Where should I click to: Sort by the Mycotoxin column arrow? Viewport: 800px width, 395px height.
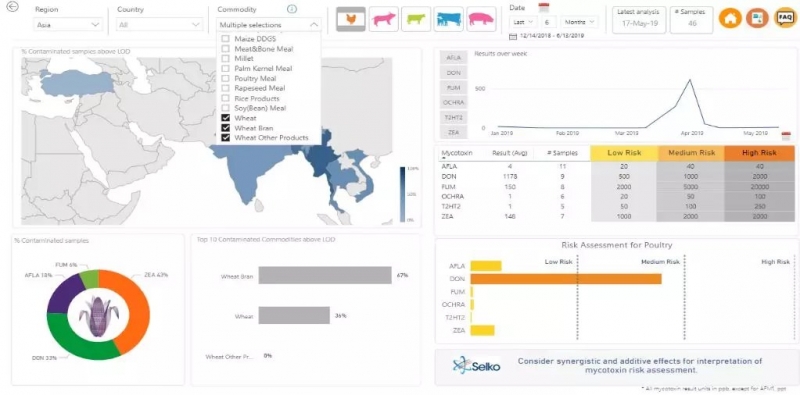pos(443,159)
